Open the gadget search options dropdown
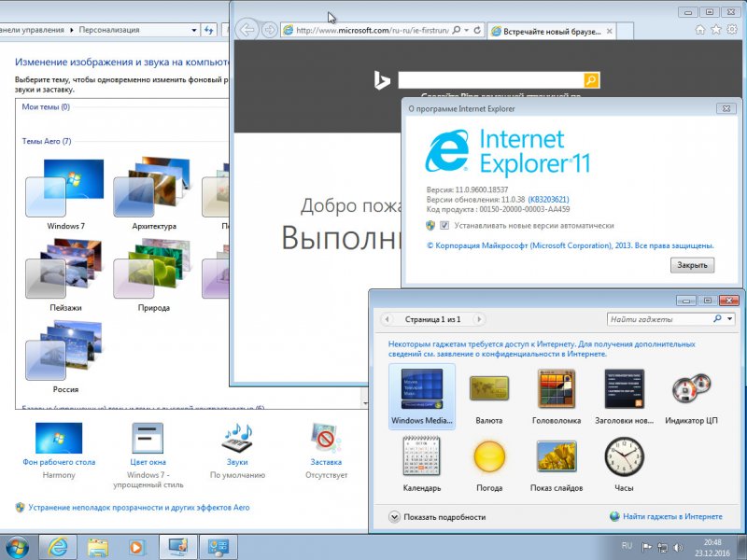The height and width of the screenshot is (560, 747). [x=729, y=318]
